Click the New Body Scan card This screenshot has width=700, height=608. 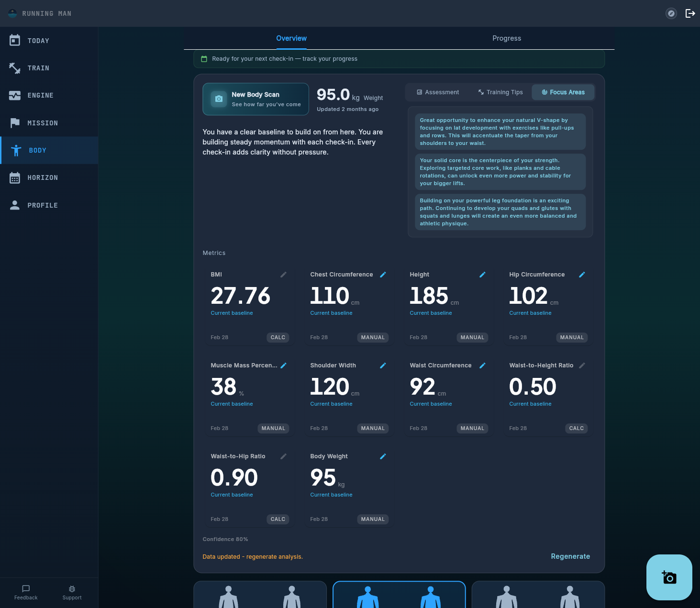(x=256, y=99)
